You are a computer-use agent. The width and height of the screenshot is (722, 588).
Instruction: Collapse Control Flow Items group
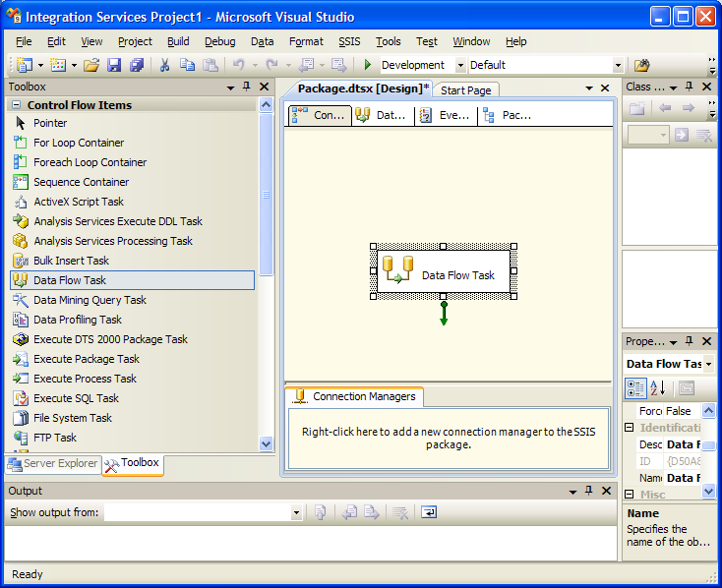point(16,104)
